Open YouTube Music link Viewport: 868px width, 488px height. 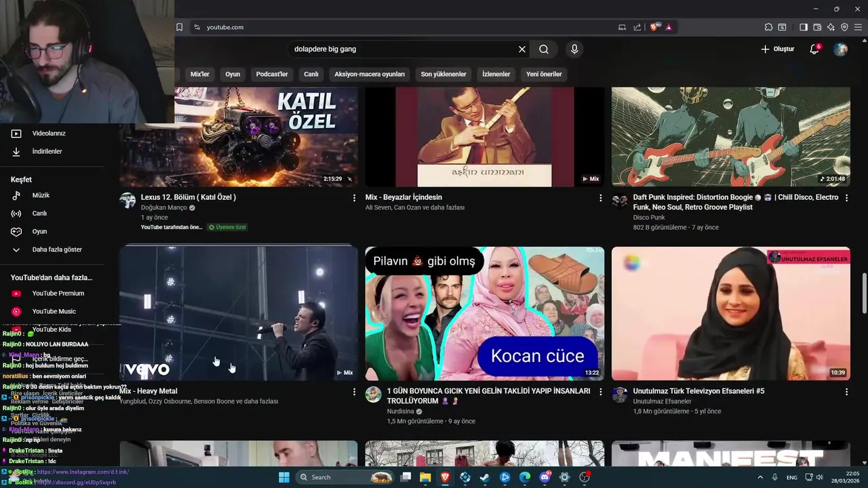54,312
